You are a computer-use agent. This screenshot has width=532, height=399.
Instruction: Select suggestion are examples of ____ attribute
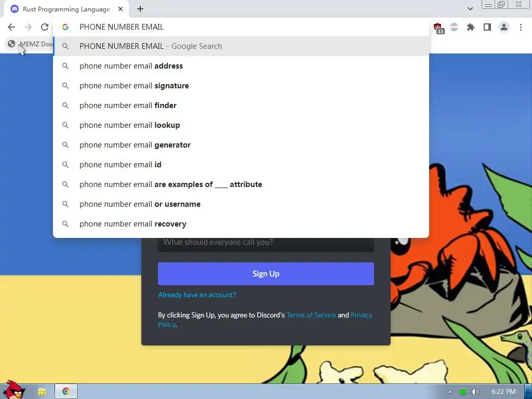(241, 184)
